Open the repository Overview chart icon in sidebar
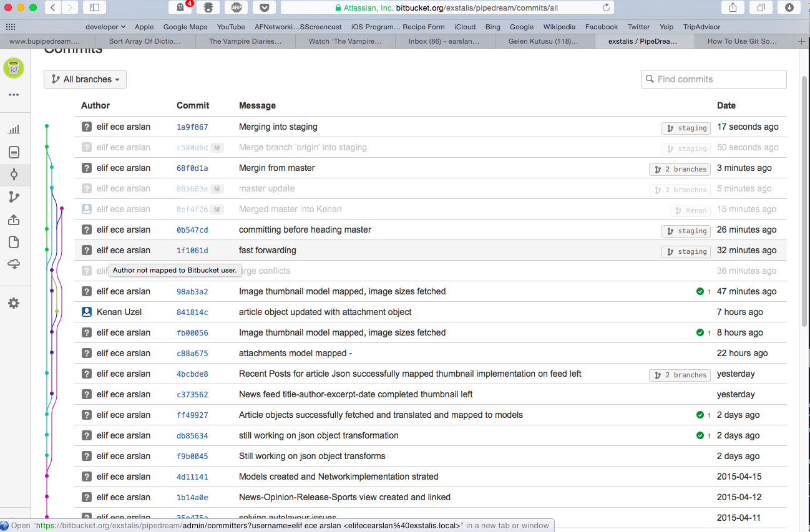Viewport: 810px width, 532px height. coord(14,130)
